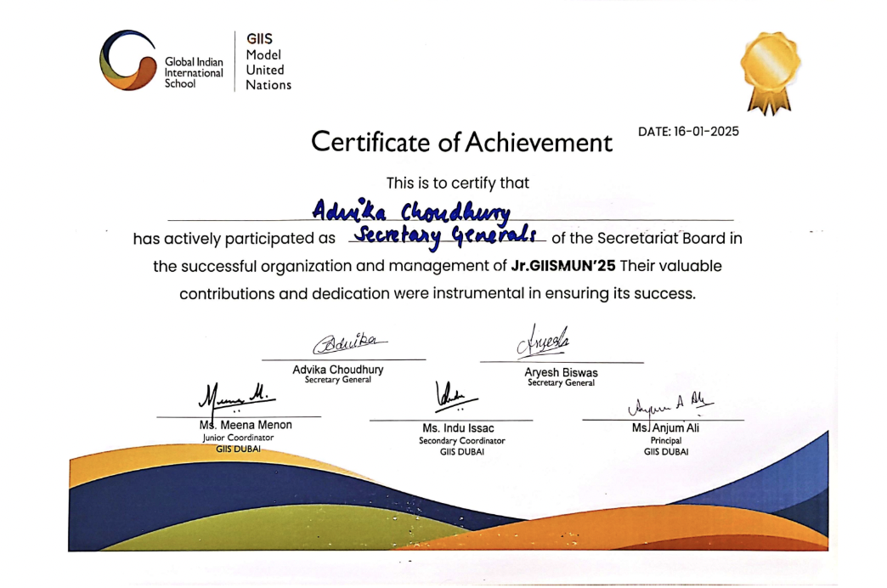Select the date 16-01-2025

[x=688, y=131]
